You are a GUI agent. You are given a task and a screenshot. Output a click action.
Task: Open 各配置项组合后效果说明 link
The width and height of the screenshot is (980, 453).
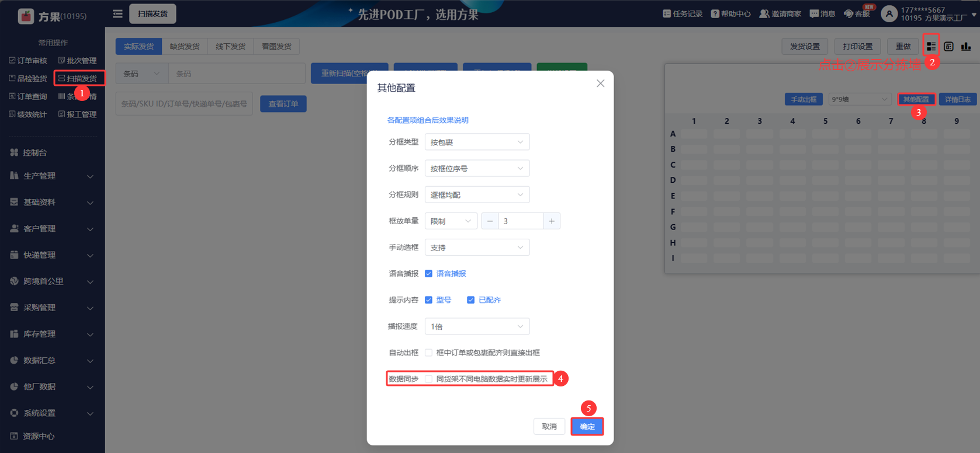pos(428,120)
